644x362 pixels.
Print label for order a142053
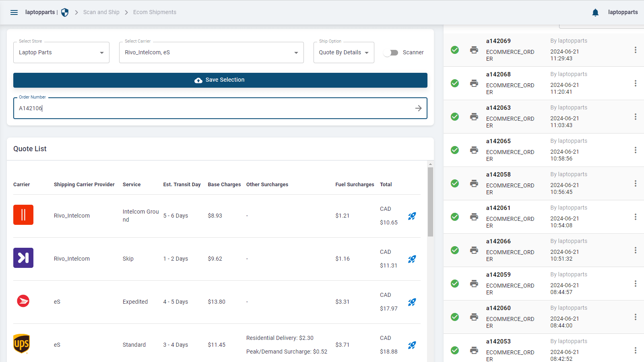tap(474, 350)
